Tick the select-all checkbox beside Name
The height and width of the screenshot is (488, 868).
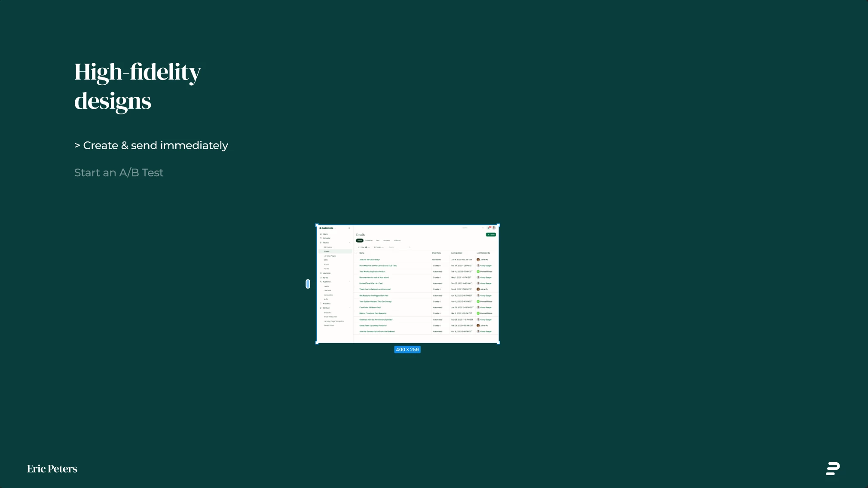pyautogui.click(x=356, y=253)
